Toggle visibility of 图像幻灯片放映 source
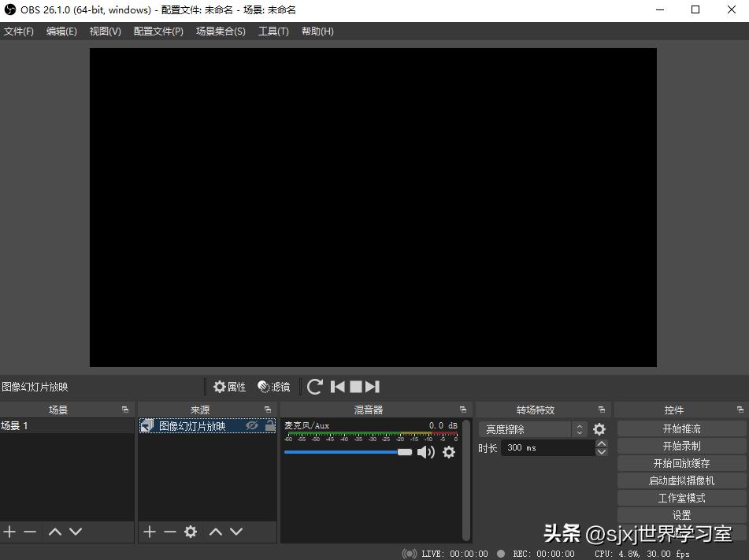 coord(252,425)
